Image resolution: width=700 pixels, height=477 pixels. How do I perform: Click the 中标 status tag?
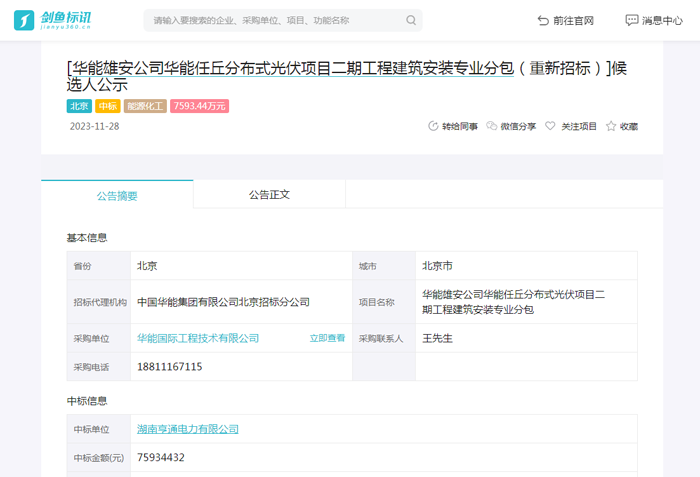pyautogui.click(x=108, y=106)
